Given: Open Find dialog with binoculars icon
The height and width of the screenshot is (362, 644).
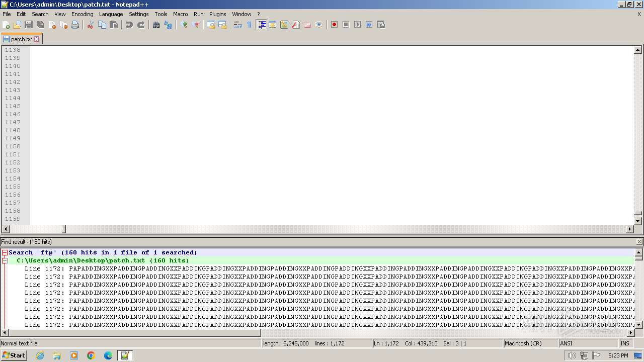Looking at the screenshot, I should click(156, 25).
